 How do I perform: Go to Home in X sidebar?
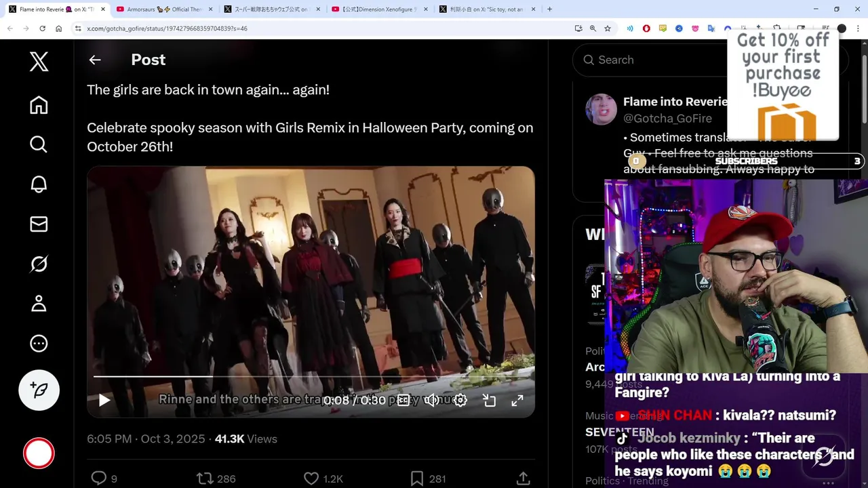pos(39,105)
